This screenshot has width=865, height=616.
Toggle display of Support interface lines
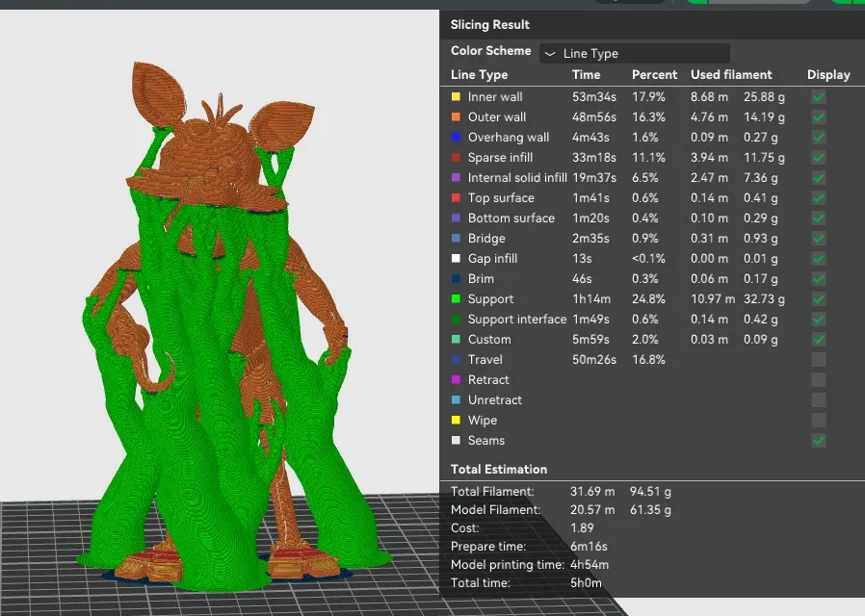pos(819,319)
